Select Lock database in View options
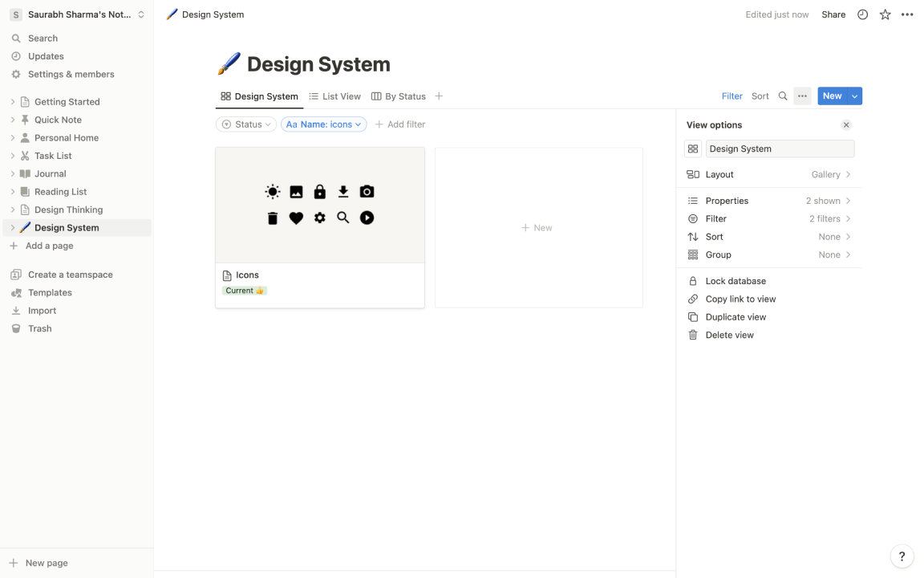 pyautogui.click(x=736, y=280)
